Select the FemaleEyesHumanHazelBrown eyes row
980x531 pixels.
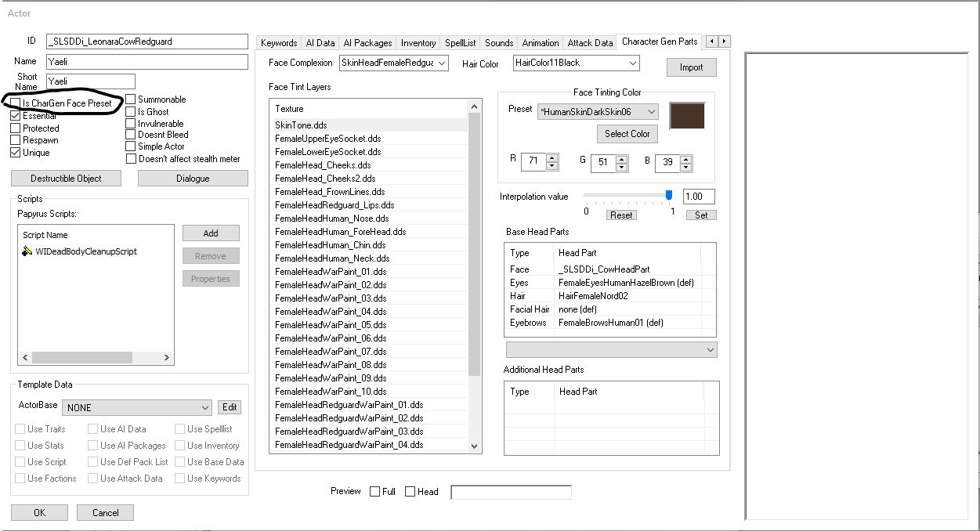click(610, 283)
